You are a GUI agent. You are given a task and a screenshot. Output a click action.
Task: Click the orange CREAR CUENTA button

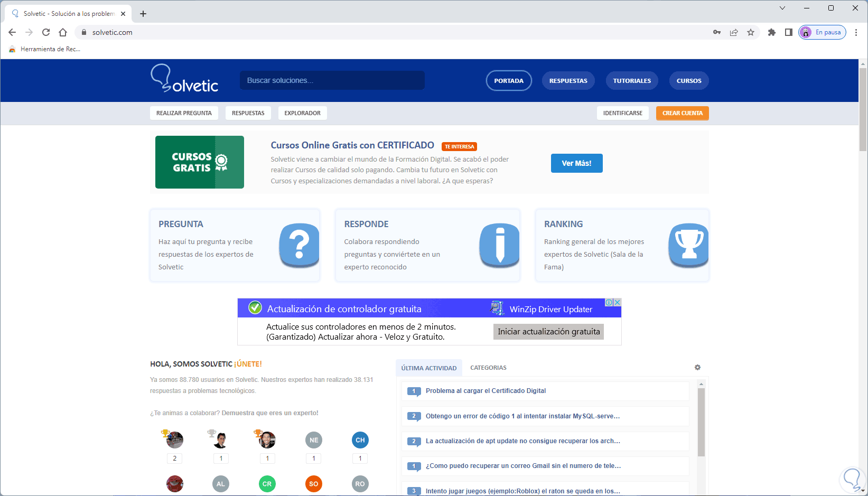683,113
